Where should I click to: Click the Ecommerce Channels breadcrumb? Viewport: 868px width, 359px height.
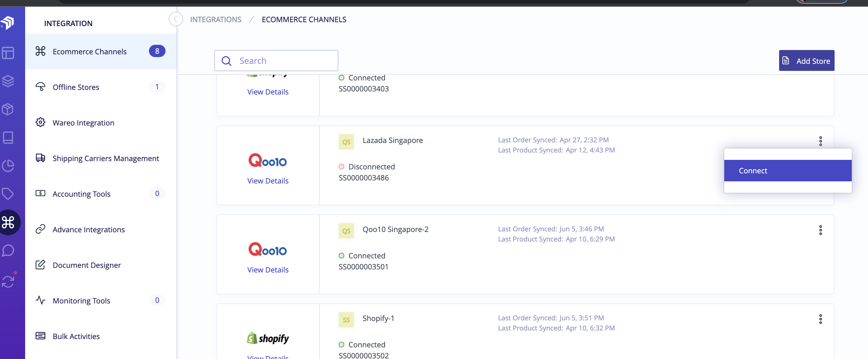tap(304, 20)
